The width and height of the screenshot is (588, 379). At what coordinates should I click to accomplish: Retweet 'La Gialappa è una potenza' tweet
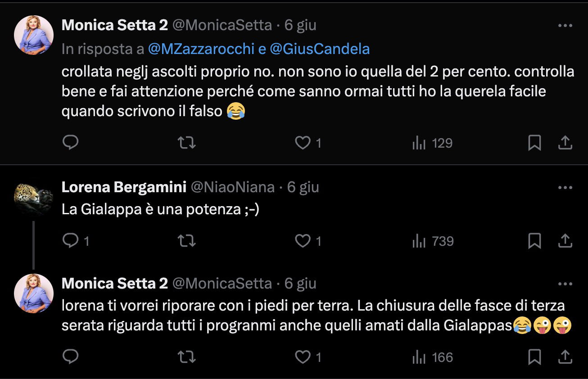point(186,241)
